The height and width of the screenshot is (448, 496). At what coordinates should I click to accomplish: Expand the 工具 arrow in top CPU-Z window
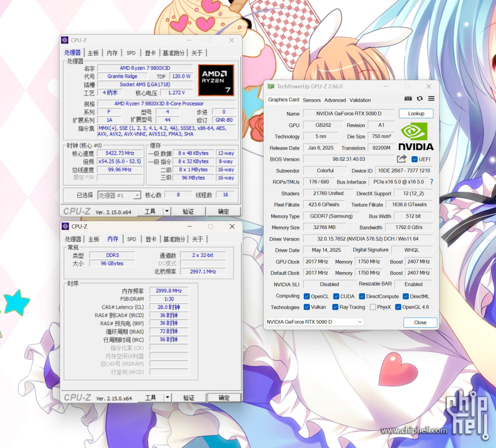point(167,211)
